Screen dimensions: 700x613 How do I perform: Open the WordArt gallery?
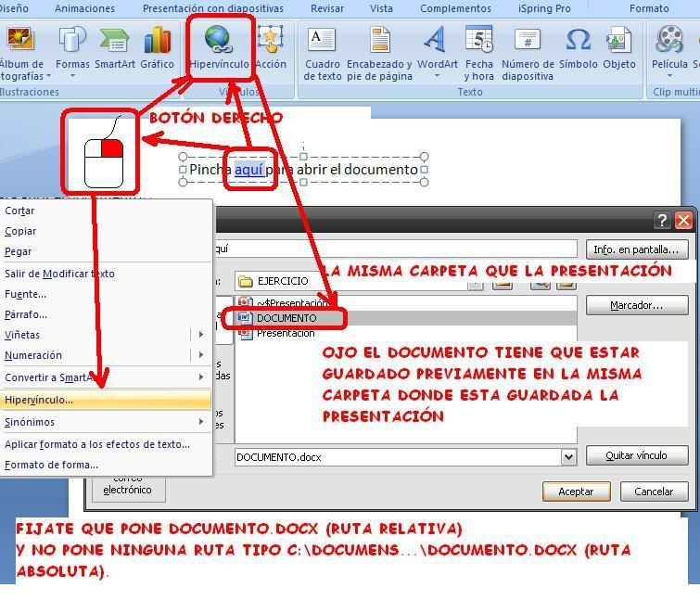(x=437, y=53)
